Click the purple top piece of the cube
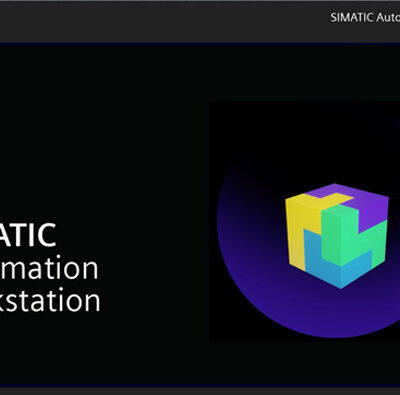 (x=353, y=197)
